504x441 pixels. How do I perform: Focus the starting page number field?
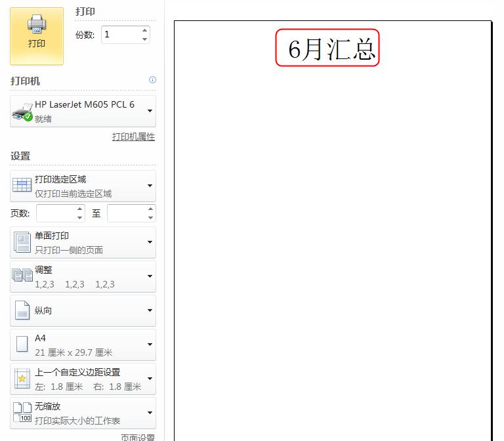(x=56, y=213)
